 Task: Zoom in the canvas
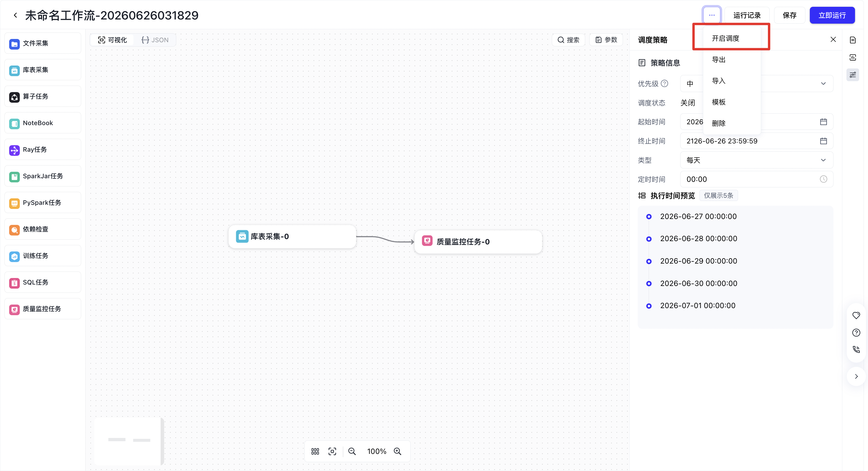coord(398,452)
